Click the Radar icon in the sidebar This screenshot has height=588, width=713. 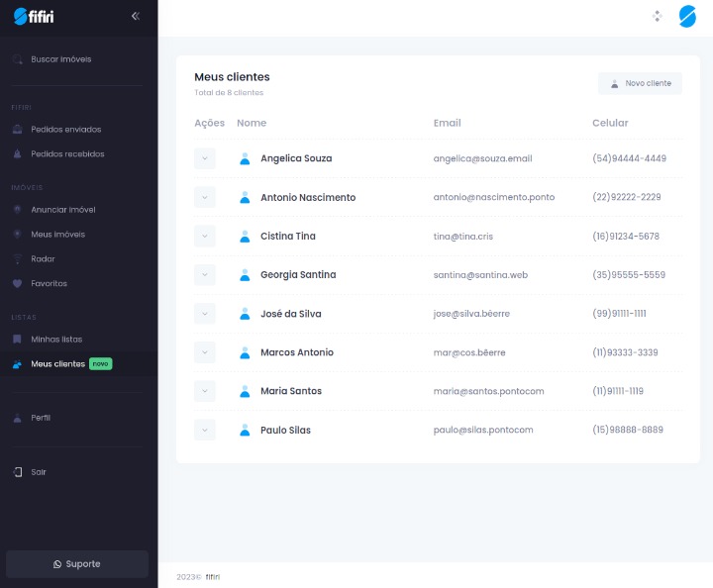coord(17,259)
